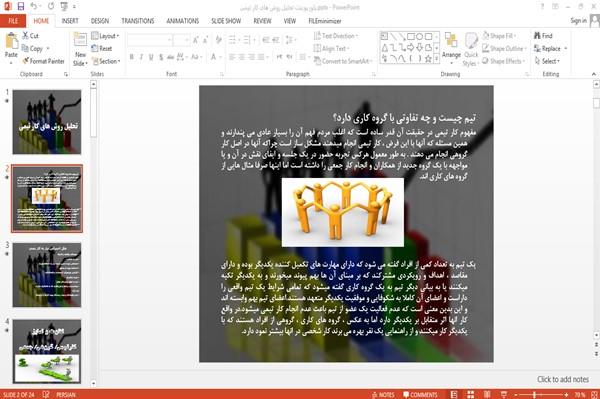Image resolution: width=600 pixels, height=399 pixels.
Task: Clear all formatting with eraser icon
Action: click(x=218, y=39)
